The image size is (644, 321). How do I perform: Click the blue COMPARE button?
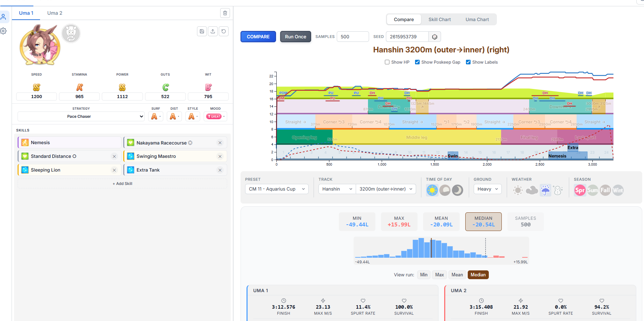pyautogui.click(x=258, y=37)
